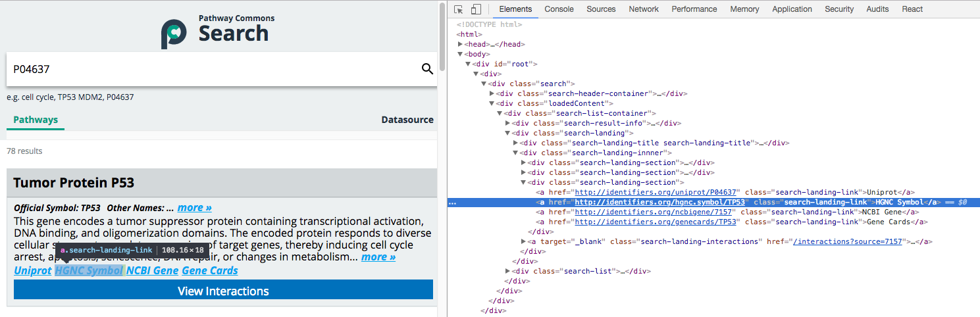Viewport: 980px width, 317px height.
Task: Select the html element line
Action: coord(469,34)
